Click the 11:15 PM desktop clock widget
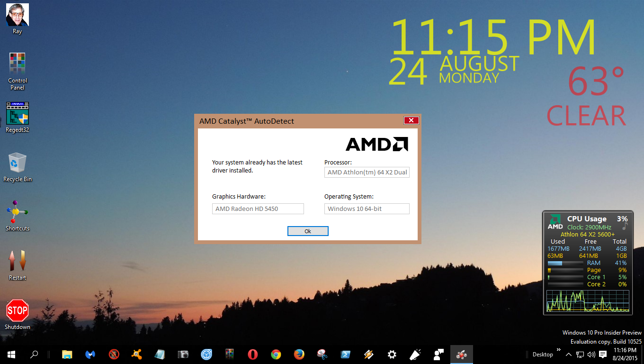Screen dimensions: 644x364 (493, 37)
